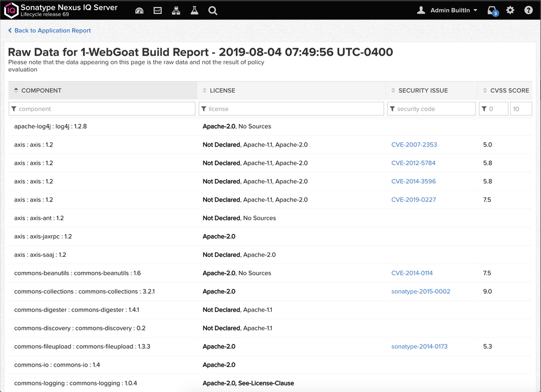Open sonatype-2015-0002 security issue

point(420,291)
